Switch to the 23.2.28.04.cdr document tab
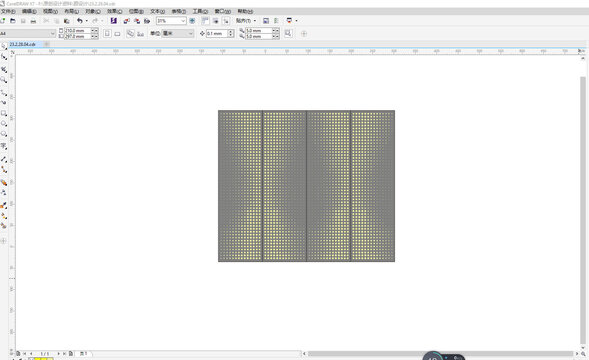 point(23,44)
